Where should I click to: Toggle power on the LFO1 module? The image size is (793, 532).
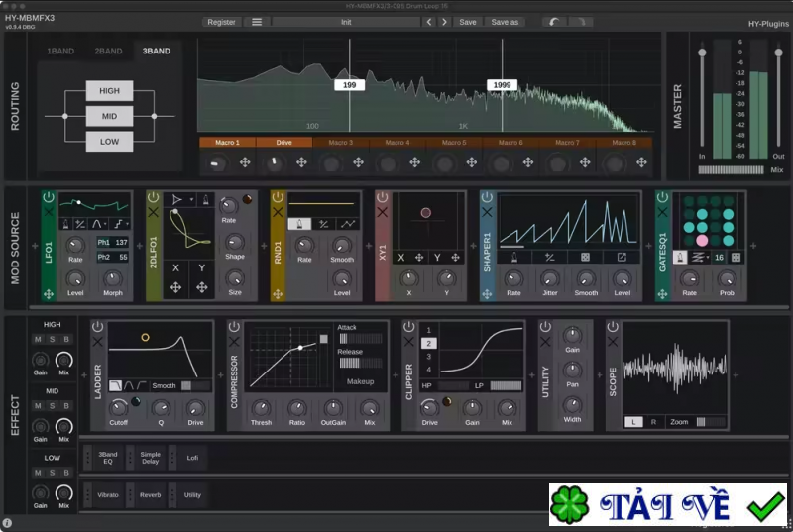point(48,198)
